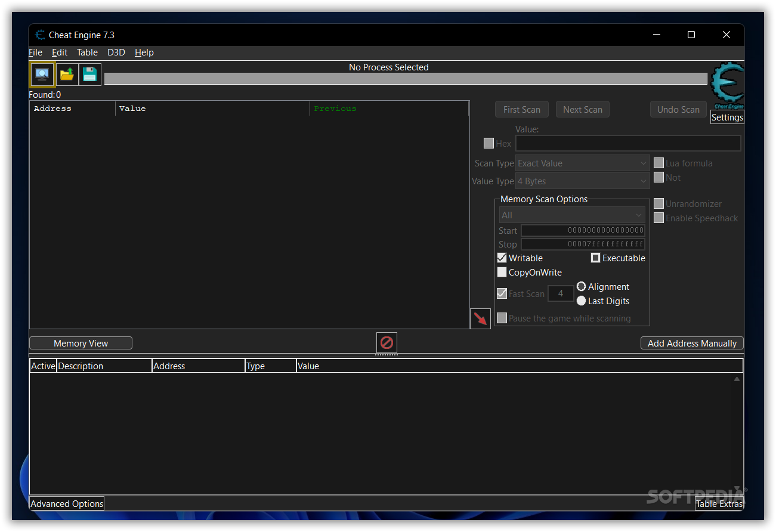Viewport: 776px width, 532px height.
Task: Open the process list with the computer icon
Action: click(x=42, y=75)
